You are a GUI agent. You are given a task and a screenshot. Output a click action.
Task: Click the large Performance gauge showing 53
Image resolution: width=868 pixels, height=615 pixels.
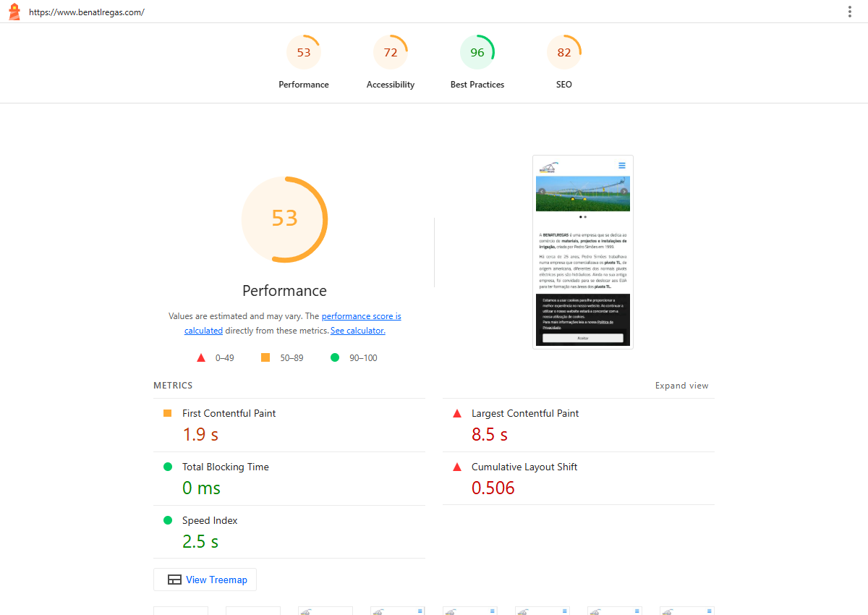pos(285,219)
